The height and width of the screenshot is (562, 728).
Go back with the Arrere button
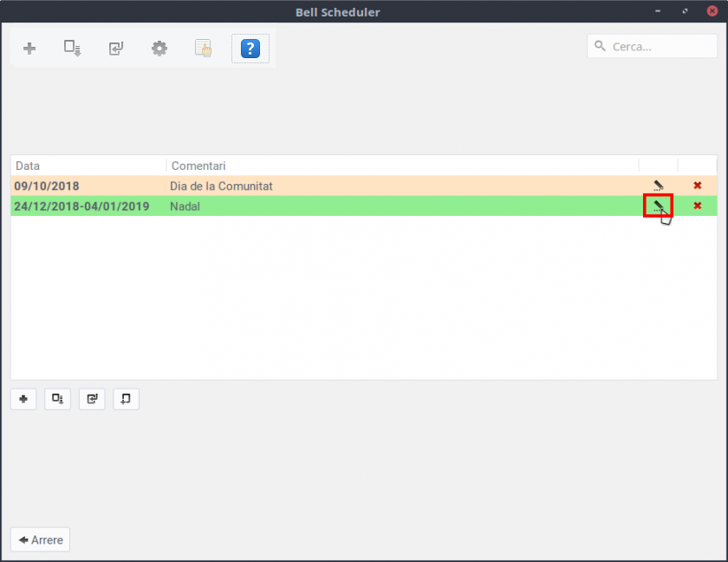(x=40, y=539)
